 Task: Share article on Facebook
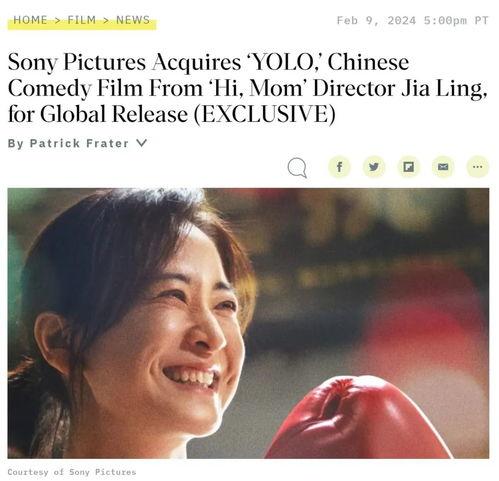[x=339, y=167]
